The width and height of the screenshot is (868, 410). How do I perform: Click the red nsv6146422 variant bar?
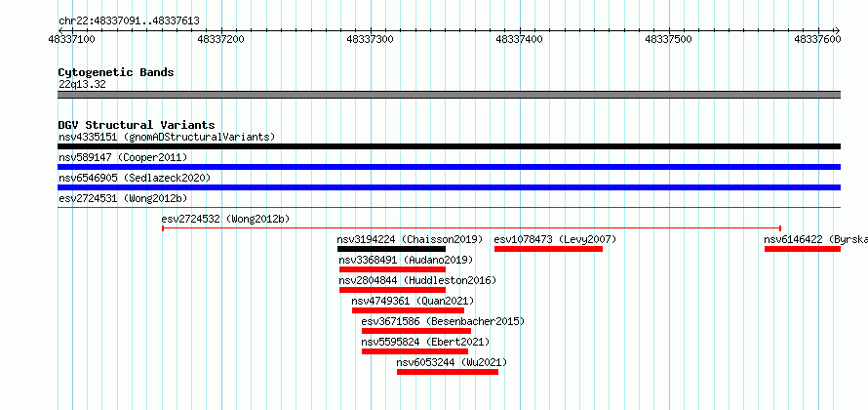(803, 249)
